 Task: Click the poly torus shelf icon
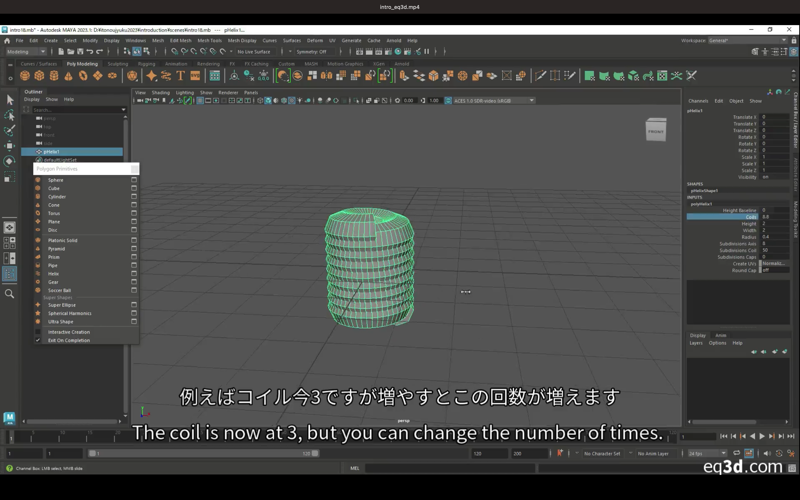pyautogui.click(x=83, y=76)
